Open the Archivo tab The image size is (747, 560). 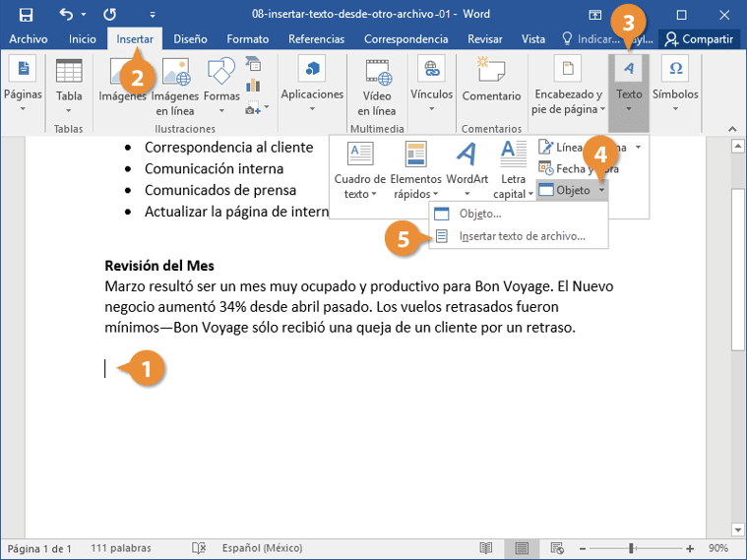pyautogui.click(x=29, y=39)
